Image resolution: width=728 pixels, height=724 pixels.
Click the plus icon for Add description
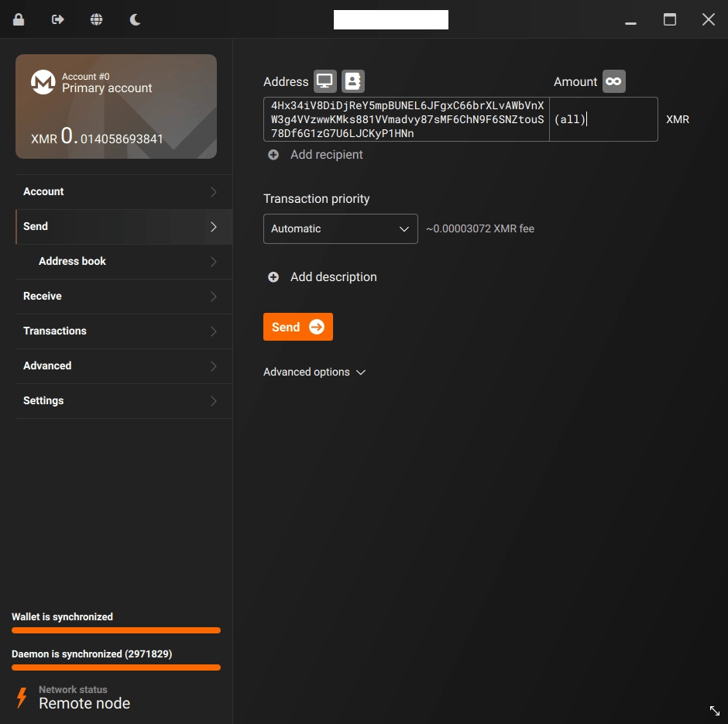click(x=273, y=277)
